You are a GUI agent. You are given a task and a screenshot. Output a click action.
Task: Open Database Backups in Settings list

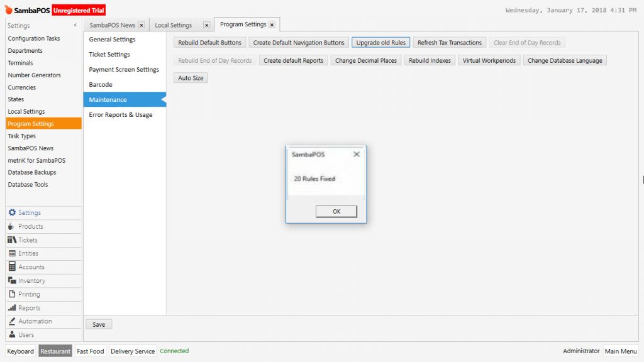click(43, 172)
